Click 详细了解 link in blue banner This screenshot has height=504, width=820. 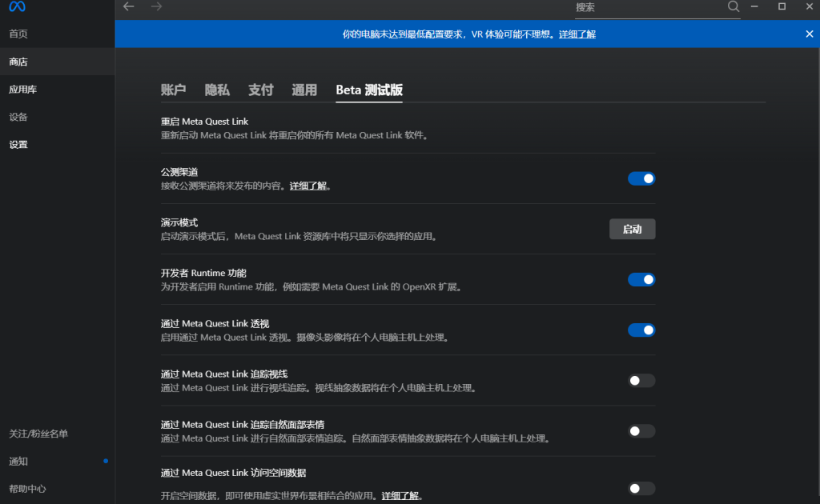click(x=577, y=34)
